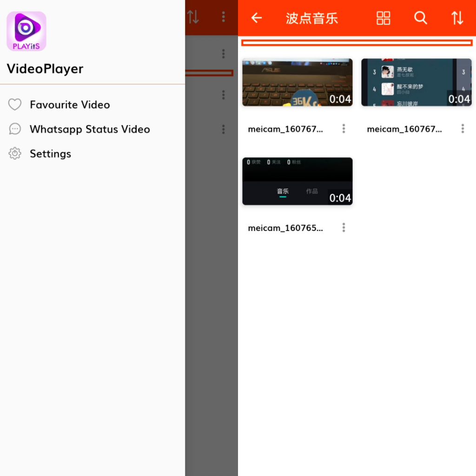Tap the PLAYitS app logo
This screenshot has width=476, height=476.
coord(26,31)
